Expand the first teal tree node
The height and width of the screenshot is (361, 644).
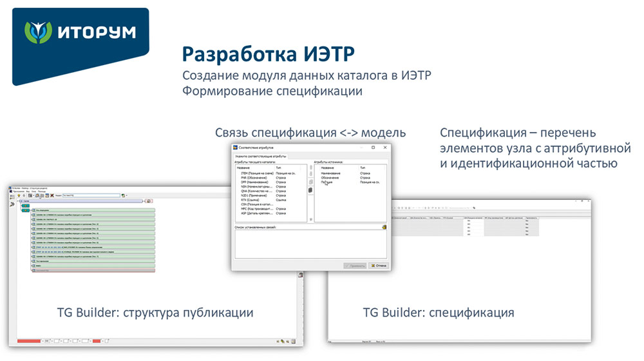pos(26,206)
